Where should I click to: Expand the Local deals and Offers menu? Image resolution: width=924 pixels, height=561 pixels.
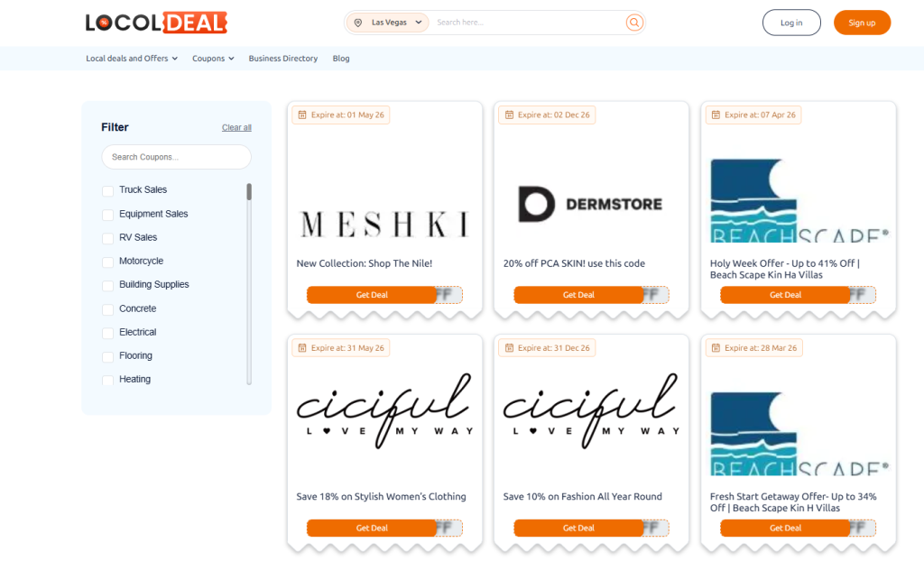[132, 59]
